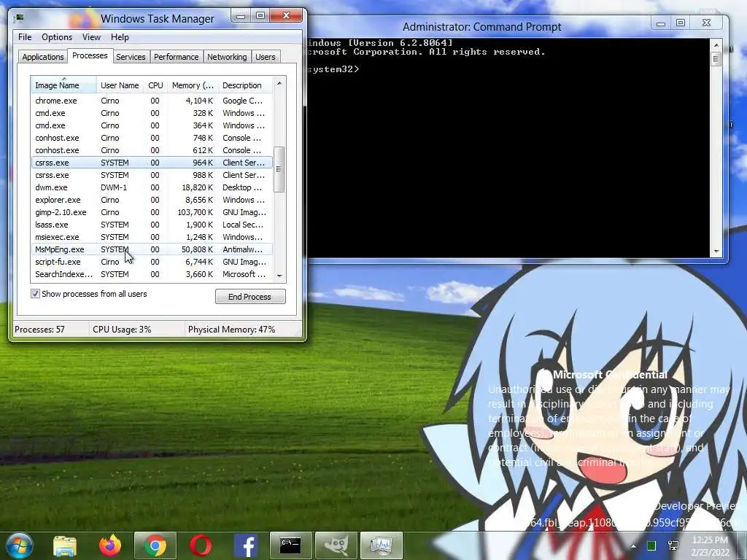Click the Command Prompt system32 prompt line
The height and width of the screenshot is (560, 747).
(333, 69)
